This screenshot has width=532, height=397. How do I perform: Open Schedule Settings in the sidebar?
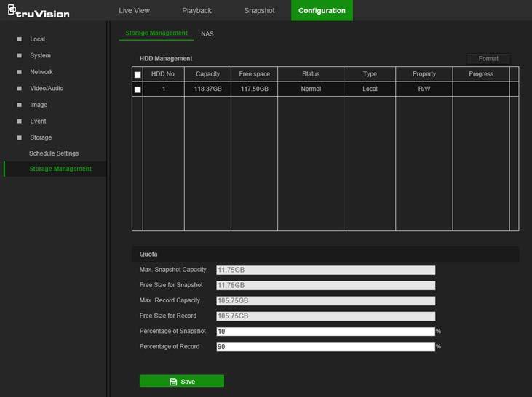[x=54, y=153]
